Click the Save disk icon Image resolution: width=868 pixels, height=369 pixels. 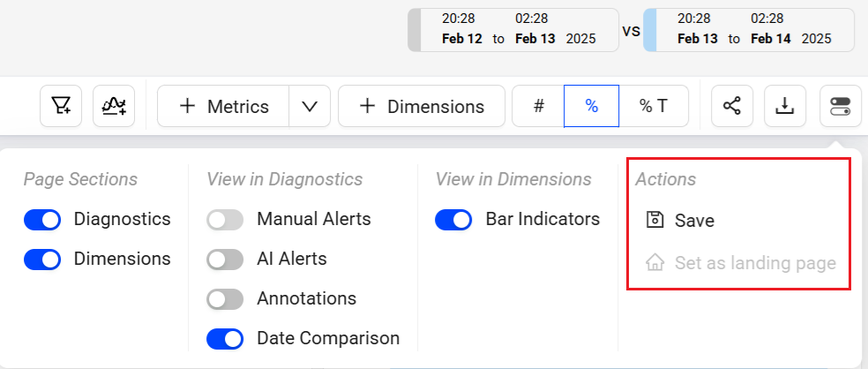coord(655,220)
